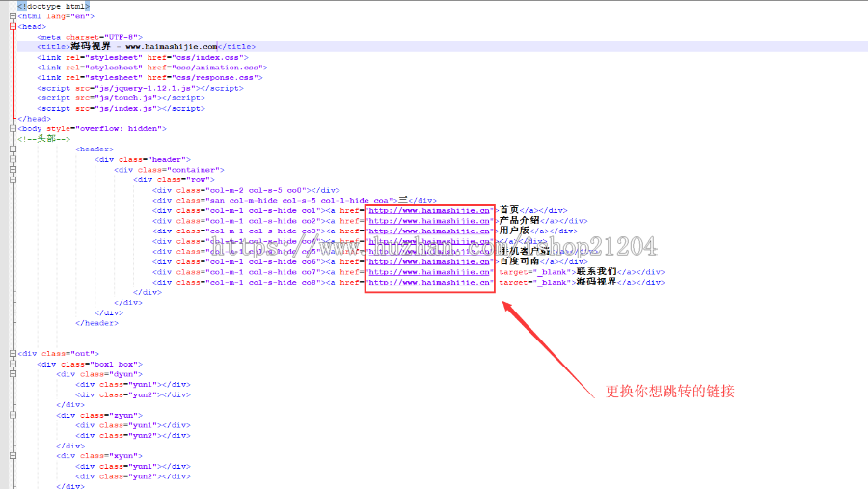Collapse the div class="container" fold marker
This screenshot has width=868, height=489.
pos(13,170)
